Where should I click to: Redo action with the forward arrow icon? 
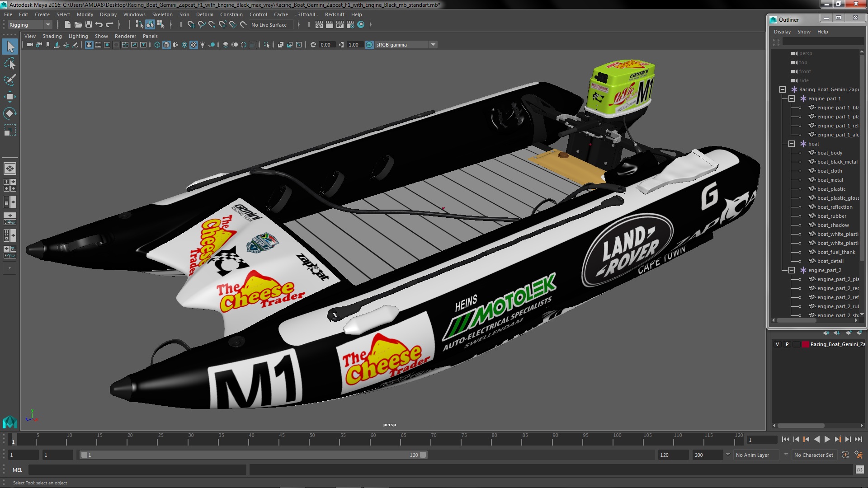(x=109, y=25)
